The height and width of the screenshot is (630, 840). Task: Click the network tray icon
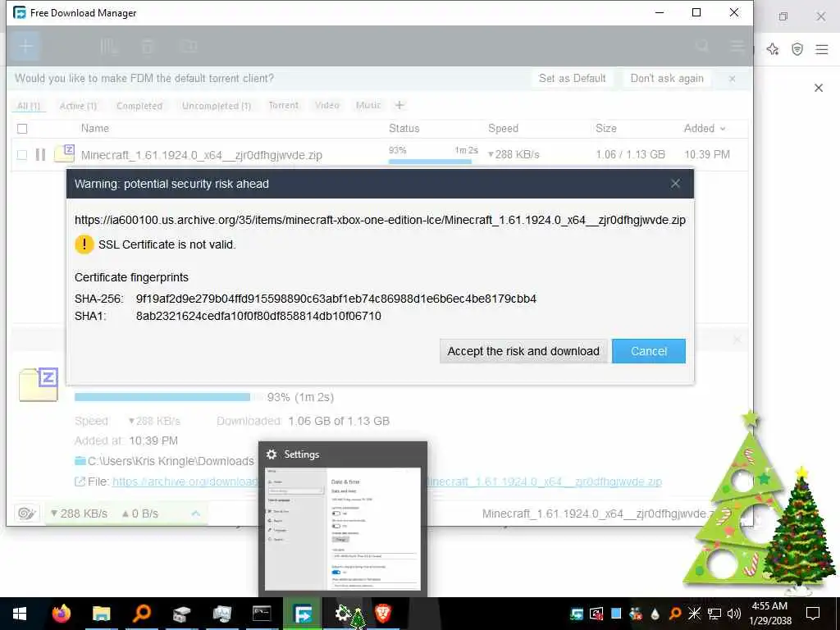[x=714, y=614]
